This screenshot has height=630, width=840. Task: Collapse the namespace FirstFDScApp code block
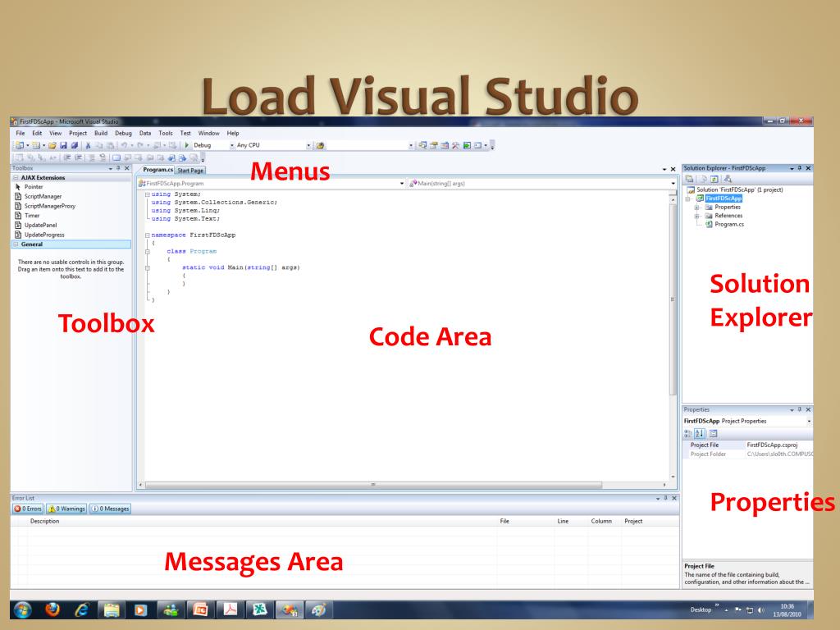pyautogui.click(x=148, y=235)
